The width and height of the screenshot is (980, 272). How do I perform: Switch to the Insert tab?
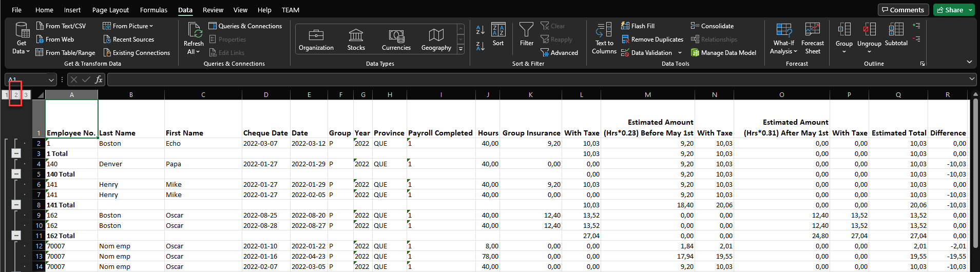72,10
